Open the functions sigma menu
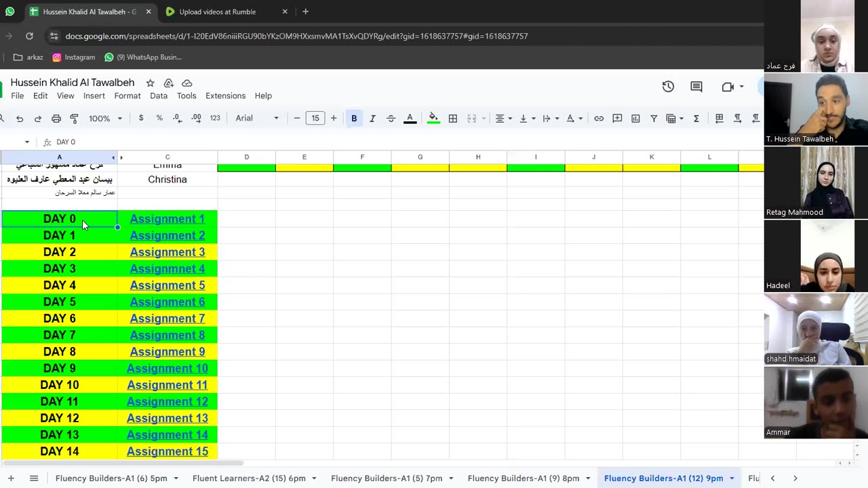Screen dimensions: 868x488 click(x=696, y=118)
